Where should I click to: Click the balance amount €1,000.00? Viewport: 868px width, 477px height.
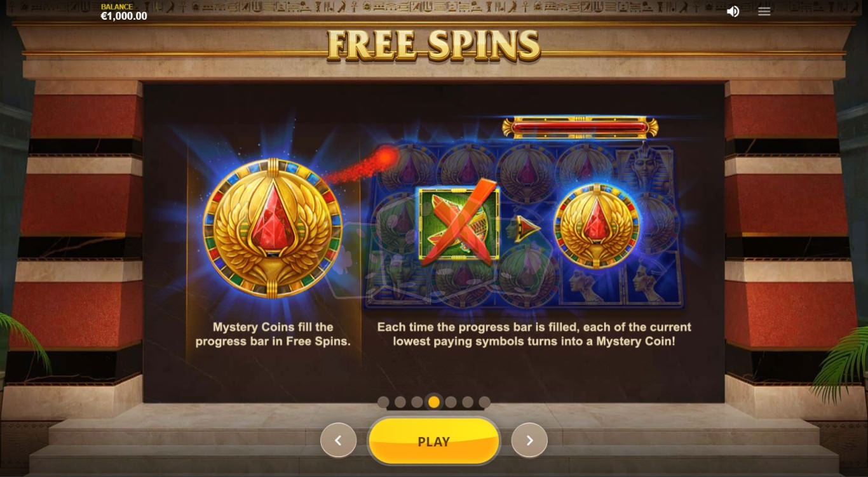click(124, 17)
